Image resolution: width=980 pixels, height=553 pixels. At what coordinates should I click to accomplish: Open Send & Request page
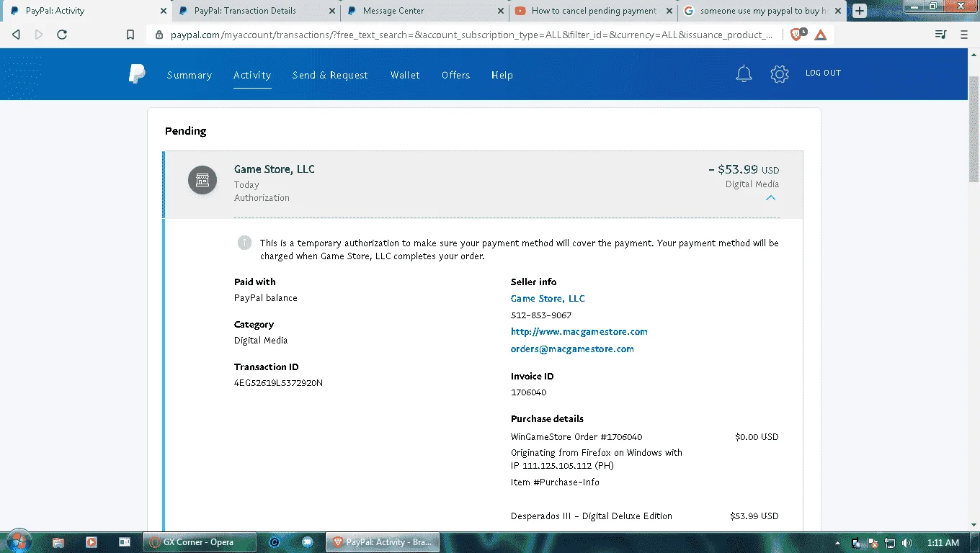coord(330,75)
